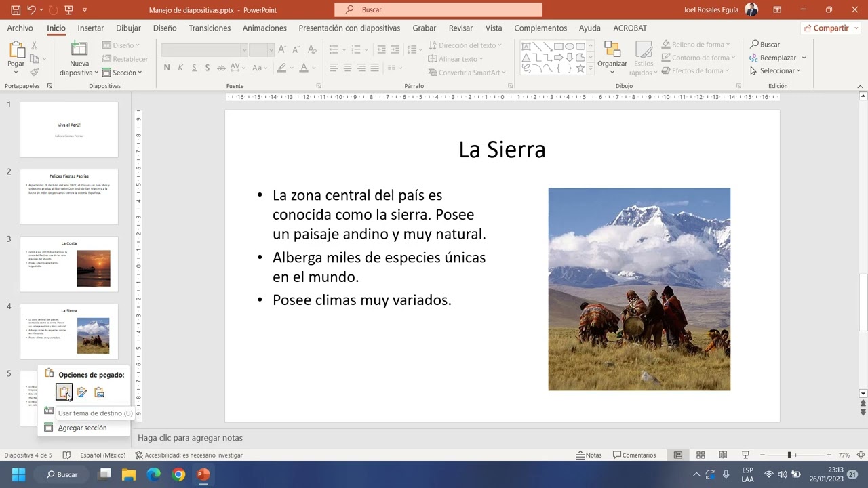Toggle strikethrough formatting
Viewport: 868px width, 488px height.
coord(221,68)
